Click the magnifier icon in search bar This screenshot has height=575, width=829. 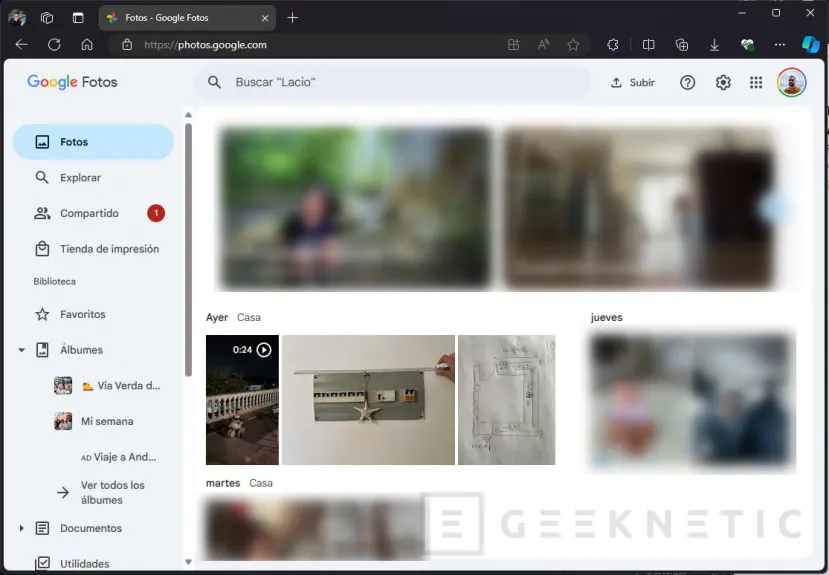click(214, 82)
